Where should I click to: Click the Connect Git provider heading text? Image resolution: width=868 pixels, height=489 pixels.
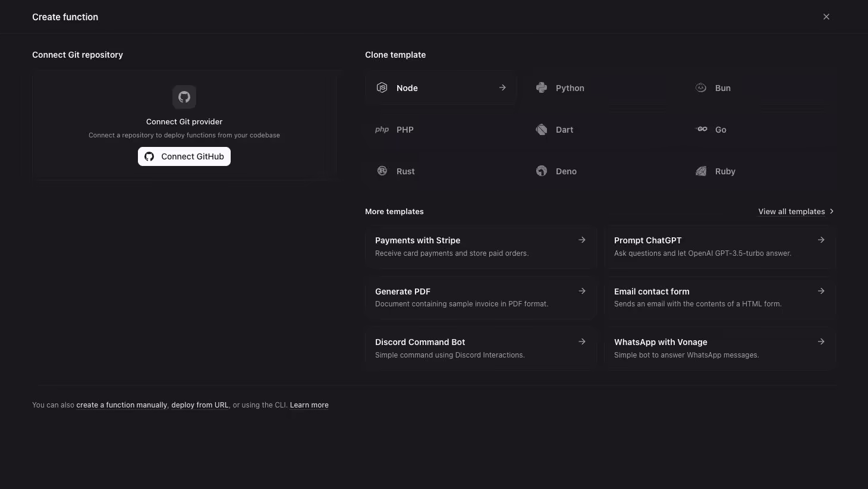pyautogui.click(x=184, y=121)
